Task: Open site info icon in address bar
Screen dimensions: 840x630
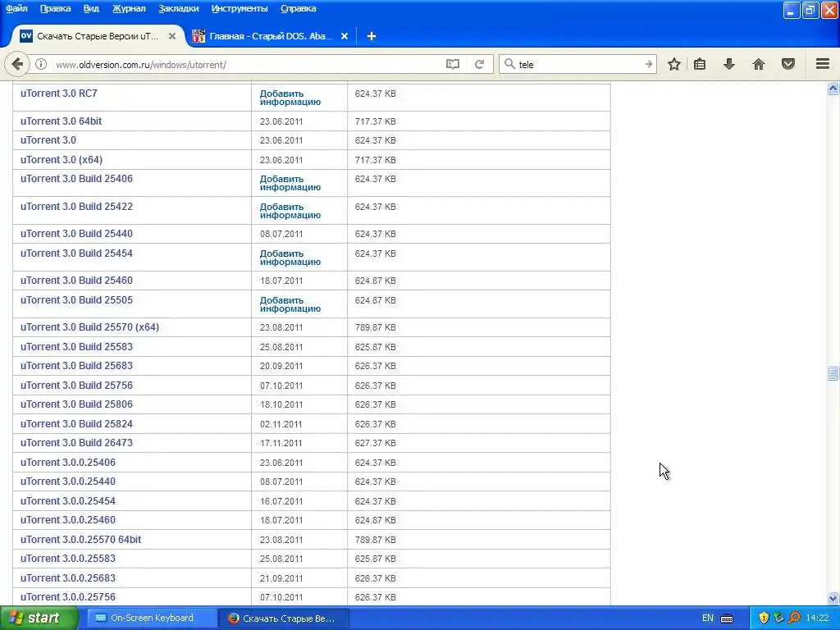Action: click(41, 64)
